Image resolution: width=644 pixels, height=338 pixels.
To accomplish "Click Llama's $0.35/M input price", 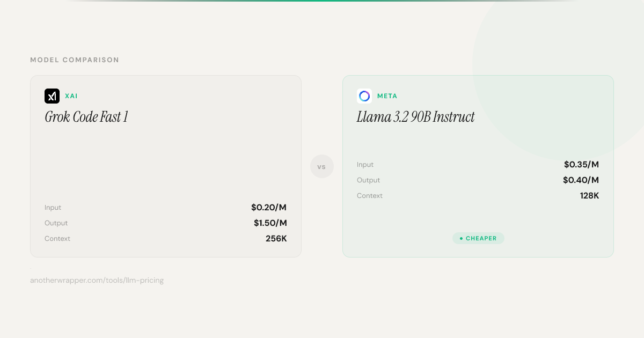I will (x=581, y=165).
